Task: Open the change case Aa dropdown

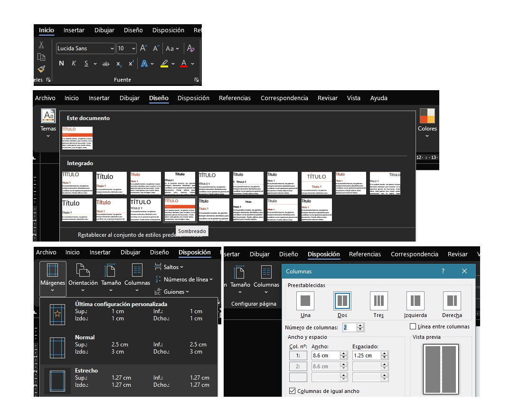Action: coord(172,48)
